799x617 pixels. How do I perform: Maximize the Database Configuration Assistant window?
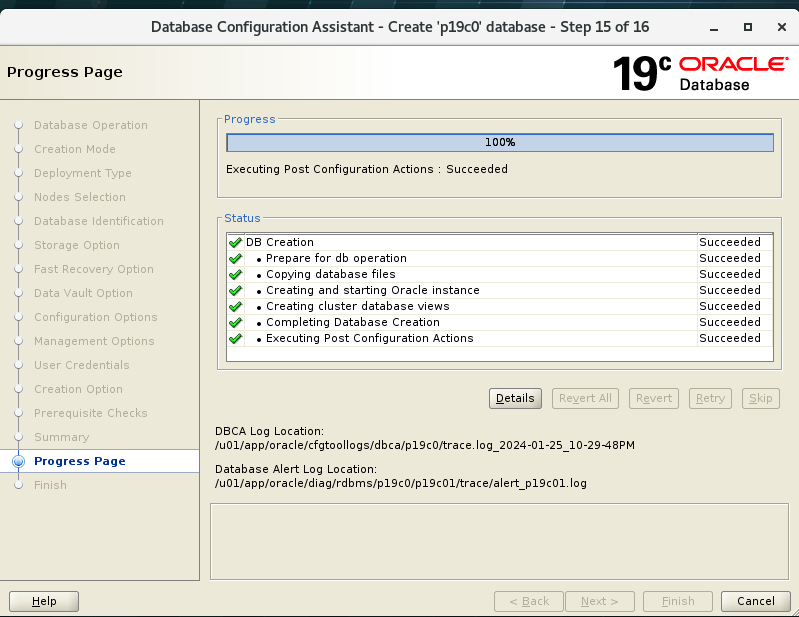pyautogui.click(x=748, y=27)
